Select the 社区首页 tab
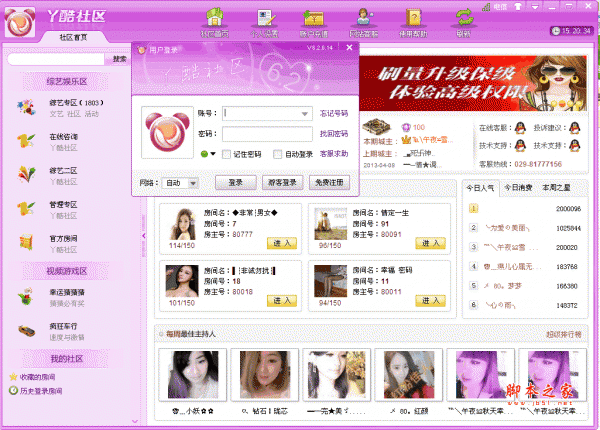The width and height of the screenshot is (600, 430). (x=73, y=37)
